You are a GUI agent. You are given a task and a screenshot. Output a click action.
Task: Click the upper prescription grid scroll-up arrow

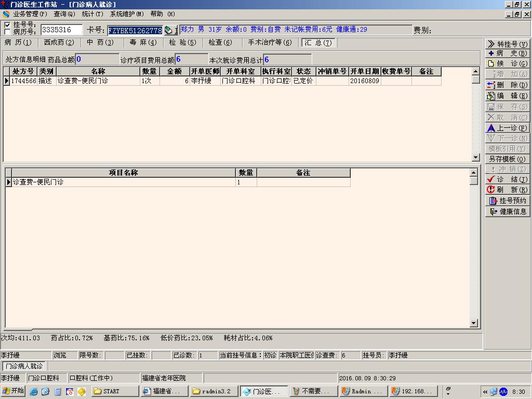[x=476, y=71]
